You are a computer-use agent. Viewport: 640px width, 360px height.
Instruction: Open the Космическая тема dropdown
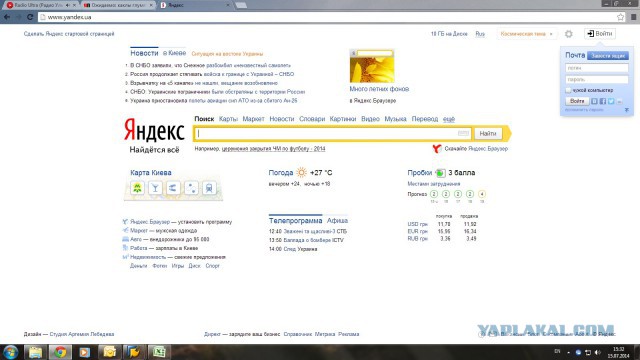pyautogui.click(x=527, y=34)
